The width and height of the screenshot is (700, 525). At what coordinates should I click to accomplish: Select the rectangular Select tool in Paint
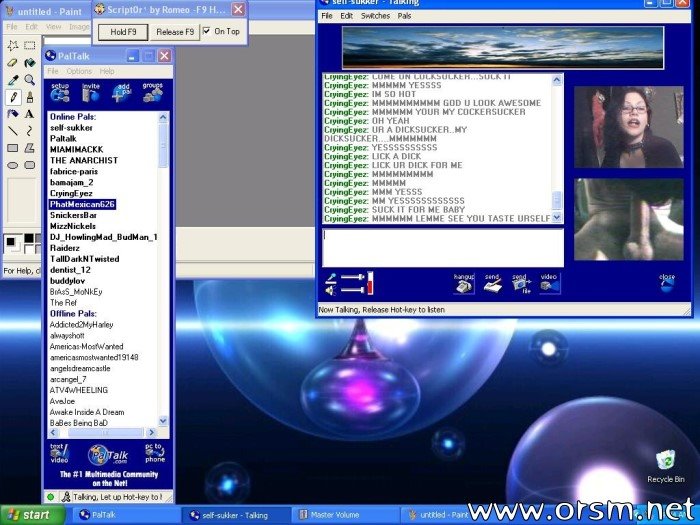click(29, 45)
